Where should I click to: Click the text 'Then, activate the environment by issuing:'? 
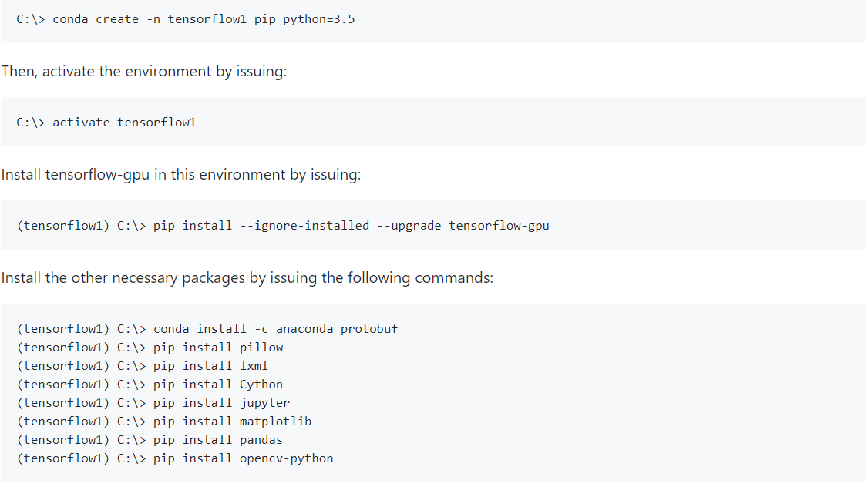click(x=144, y=72)
